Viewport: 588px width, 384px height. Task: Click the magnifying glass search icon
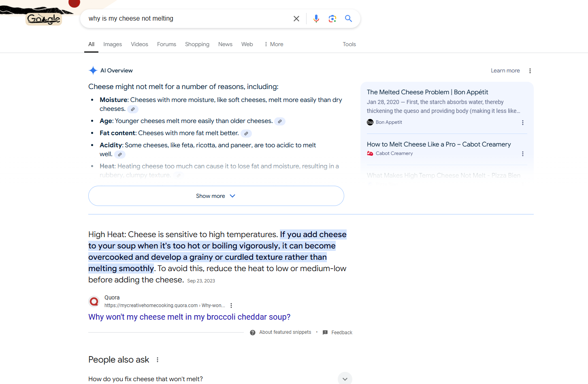click(348, 19)
